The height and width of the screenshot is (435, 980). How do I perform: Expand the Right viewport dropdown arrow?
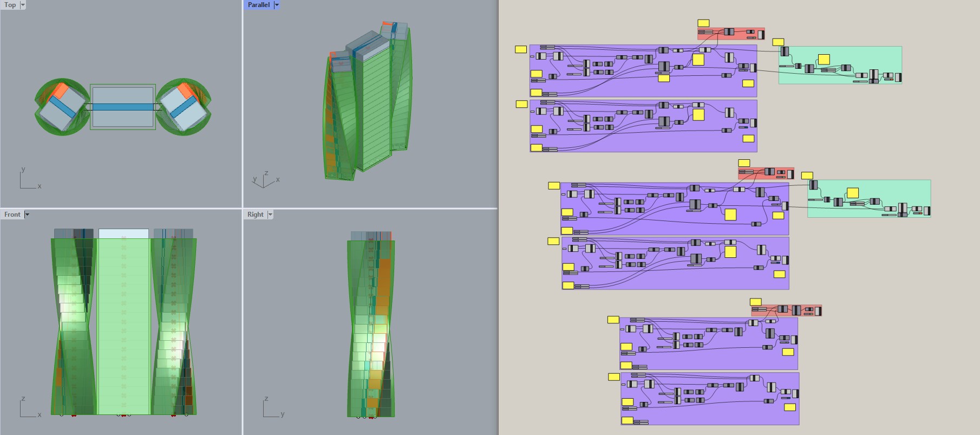tap(270, 215)
